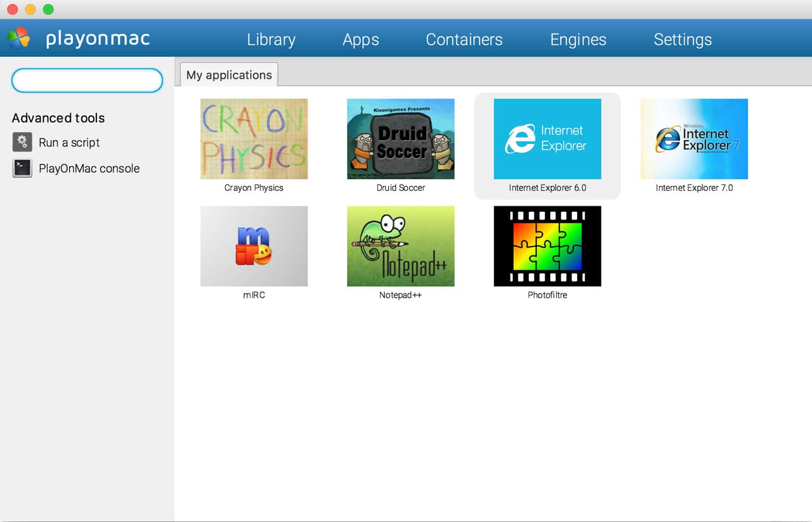812x522 pixels.
Task: Focus the search input field
Action: (x=87, y=81)
